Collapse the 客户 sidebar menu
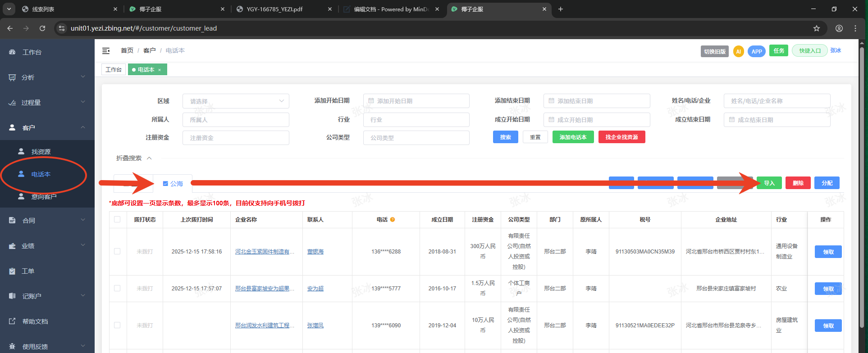Image resolution: width=868 pixels, height=353 pixels. click(x=83, y=127)
